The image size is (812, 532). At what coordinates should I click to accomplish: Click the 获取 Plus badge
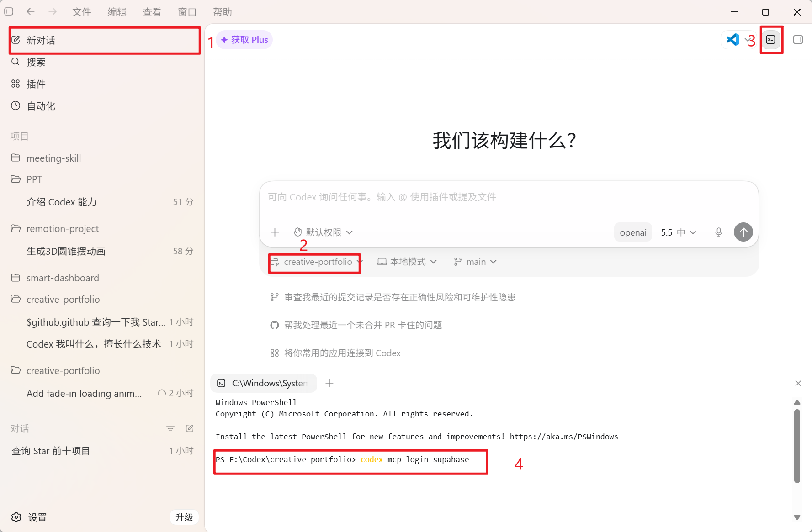(x=244, y=40)
